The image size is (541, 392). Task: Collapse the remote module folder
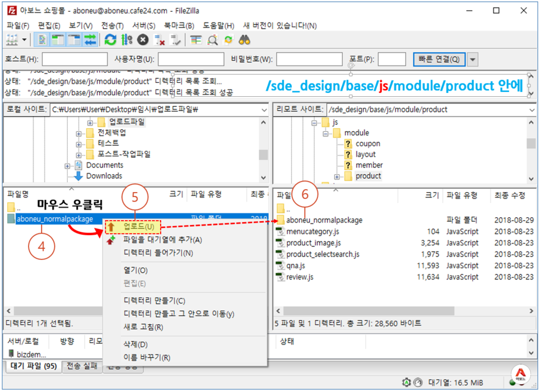(325, 133)
